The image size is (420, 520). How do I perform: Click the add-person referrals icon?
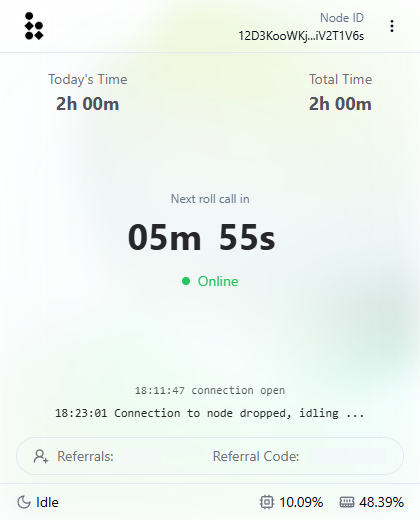coord(41,456)
